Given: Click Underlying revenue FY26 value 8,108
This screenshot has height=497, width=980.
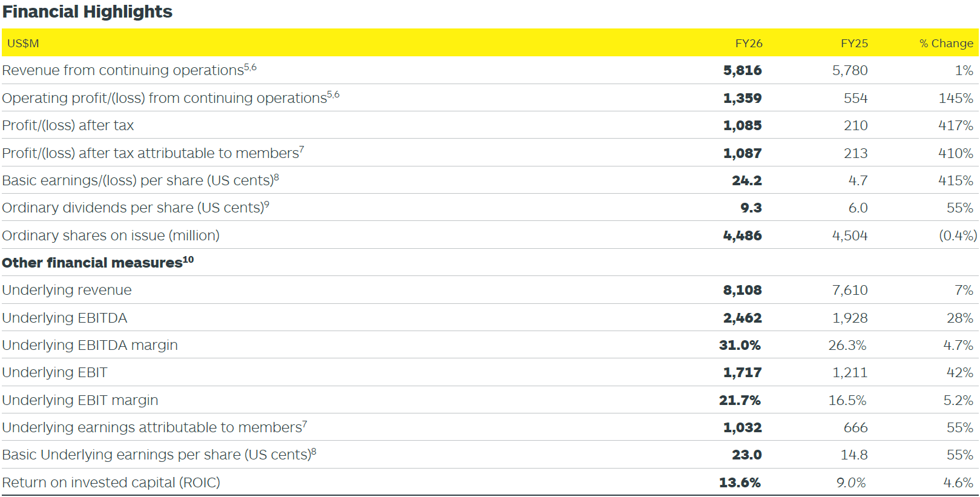Looking at the screenshot, I should coord(743,290).
